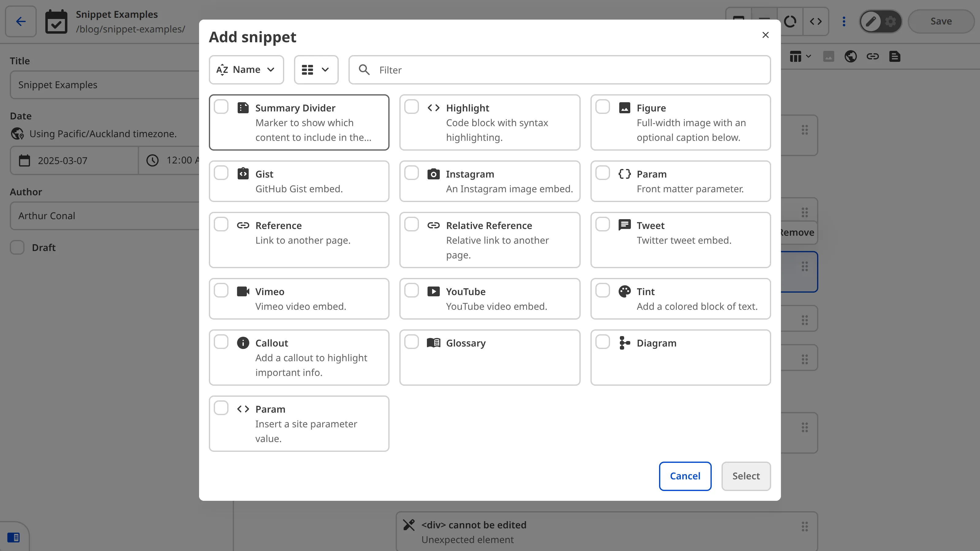Screen dimensions: 980x551
Task: Click the source code view icon in header
Action: pos(815,21)
